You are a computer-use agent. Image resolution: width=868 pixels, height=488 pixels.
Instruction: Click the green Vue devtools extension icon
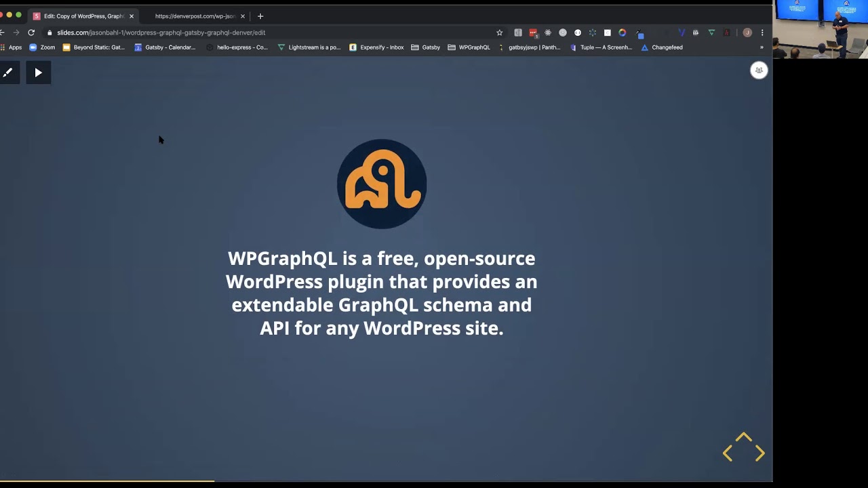(x=711, y=33)
